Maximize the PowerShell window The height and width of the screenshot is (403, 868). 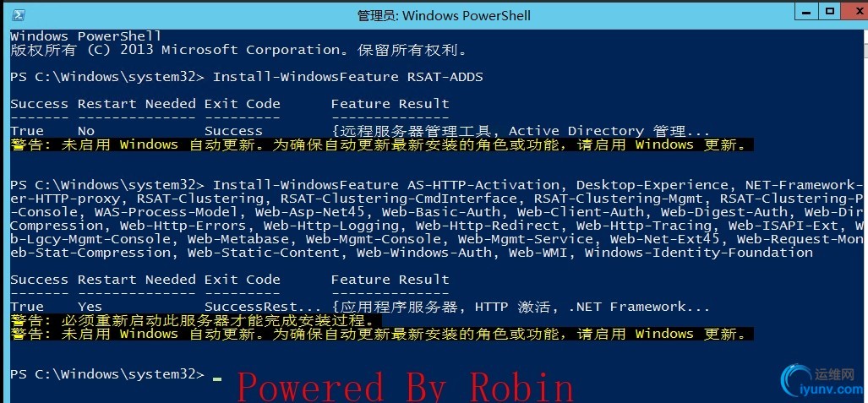[830, 12]
